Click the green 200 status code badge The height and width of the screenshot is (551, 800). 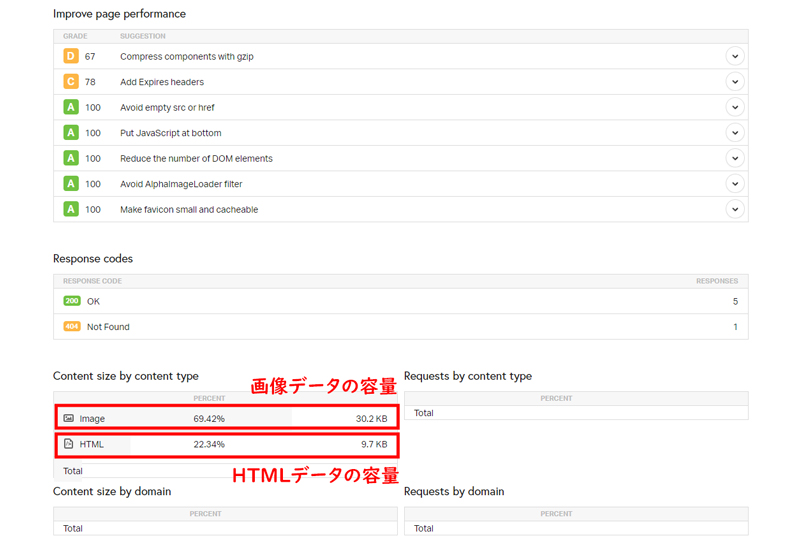tap(72, 301)
